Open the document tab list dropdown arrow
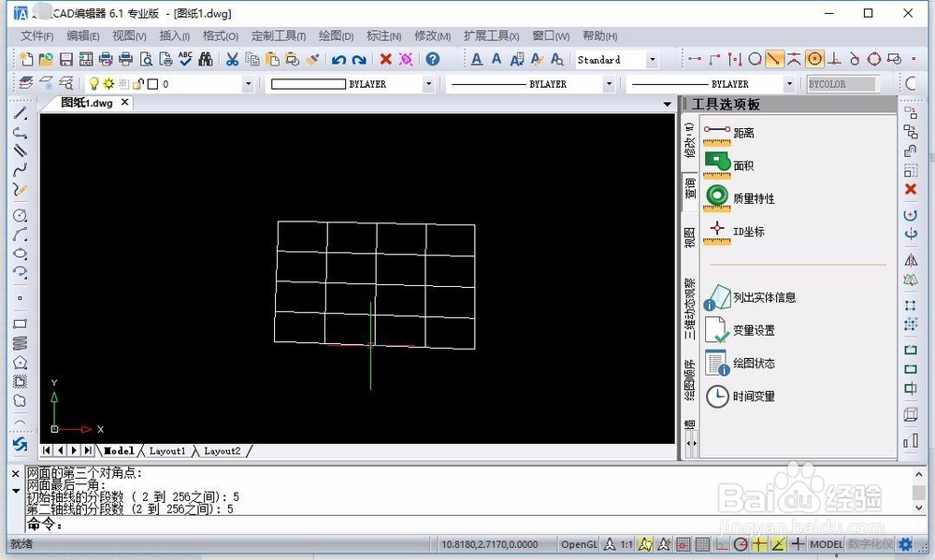The height and width of the screenshot is (560, 935). click(668, 105)
